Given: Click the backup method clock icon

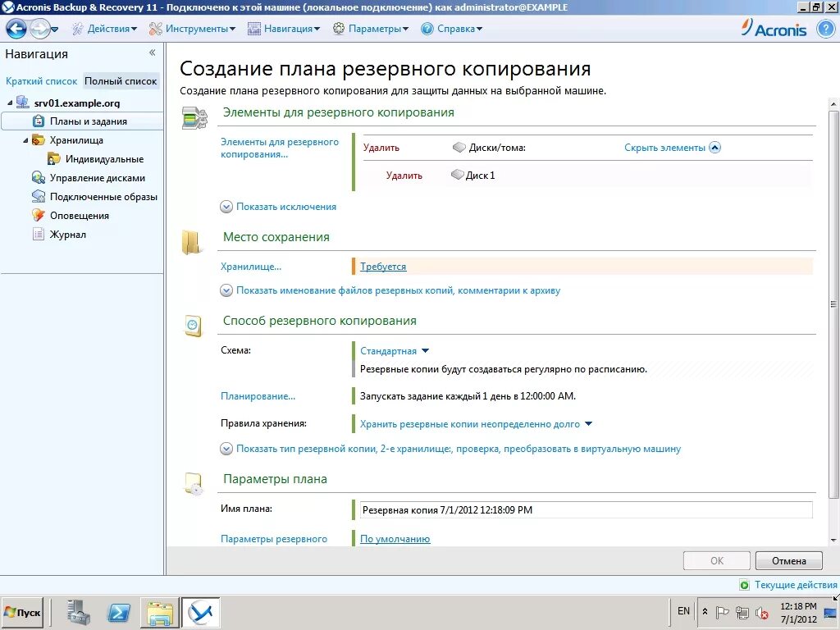Looking at the screenshot, I should (x=193, y=326).
